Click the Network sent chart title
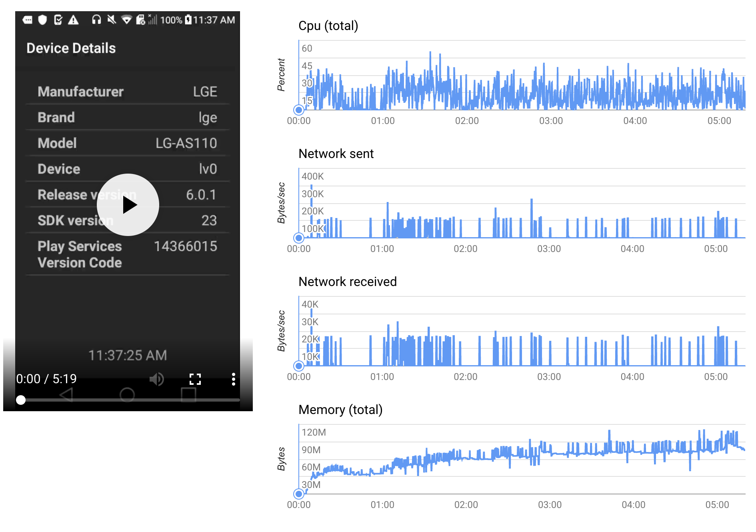This screenshot has width=756, height=532. (x=336, y=154)
